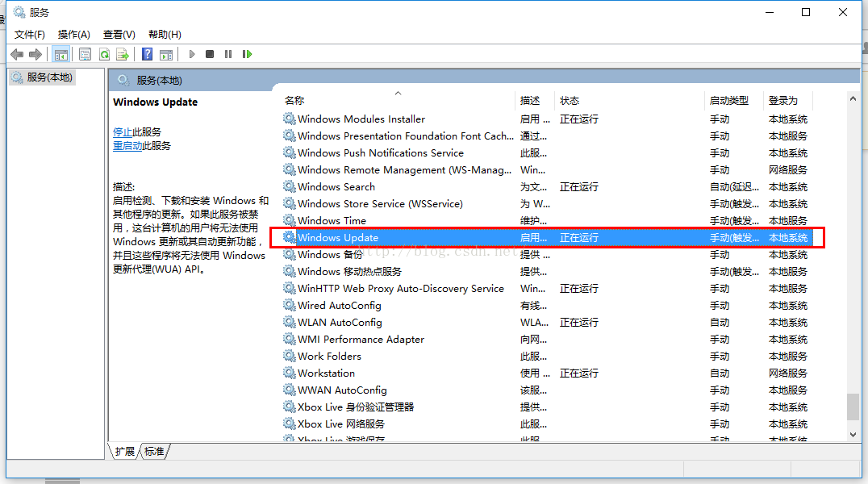Click the gear icon of Windows Modules Installer
The height and width of the screenshot is (484, 868).
click(x=289, y=119)
